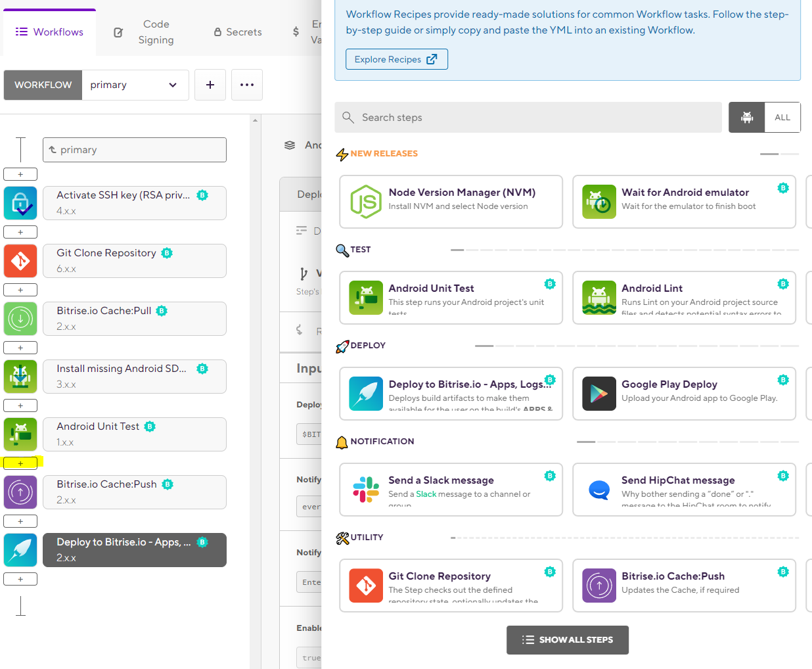This screenshot has width=812, height=669.
Task: Pick the Send HipChat message step
Action: 684,490
